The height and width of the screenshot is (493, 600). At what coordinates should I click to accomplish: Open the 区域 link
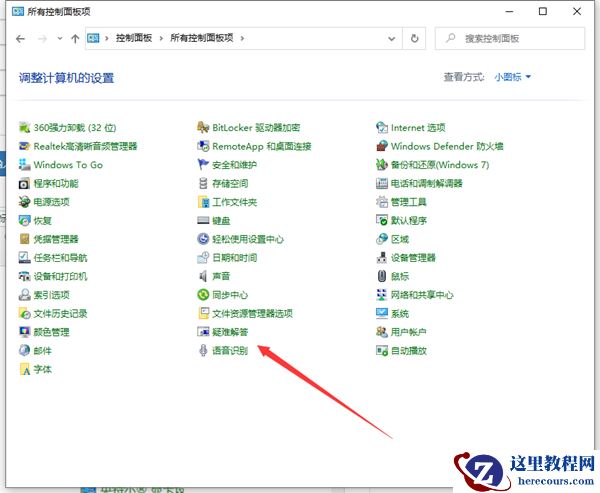(x=400, y=239)
